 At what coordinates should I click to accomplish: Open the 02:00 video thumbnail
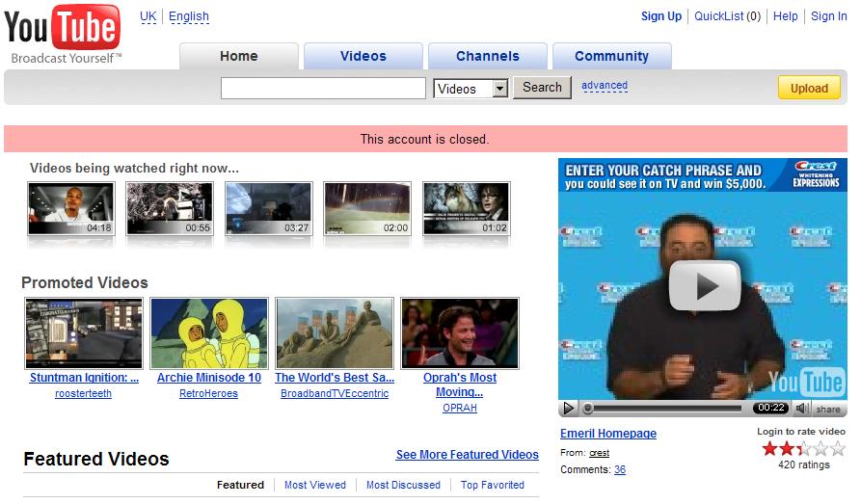(x=367, y=208)
